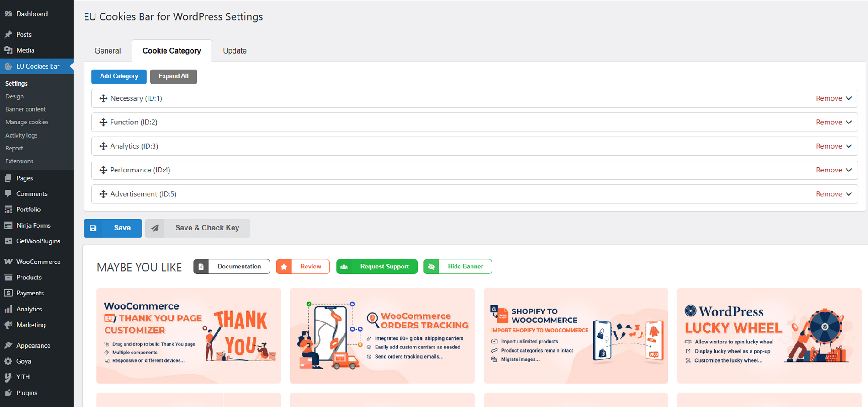Open the Settings submenu item
The image size is (868, 407).
[x=16, y=83]
